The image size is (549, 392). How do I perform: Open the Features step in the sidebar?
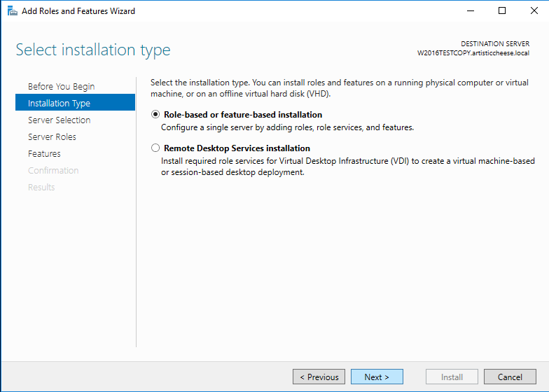[x=44, y=154]
